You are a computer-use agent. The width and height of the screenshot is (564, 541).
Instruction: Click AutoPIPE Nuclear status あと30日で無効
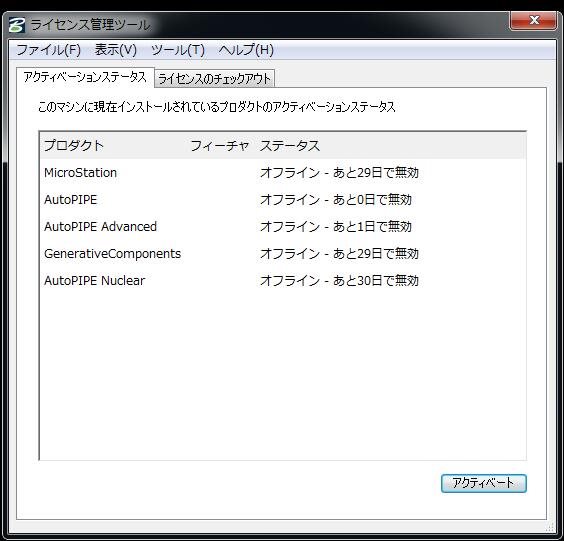pyautogui.click(x=376, y=281)
